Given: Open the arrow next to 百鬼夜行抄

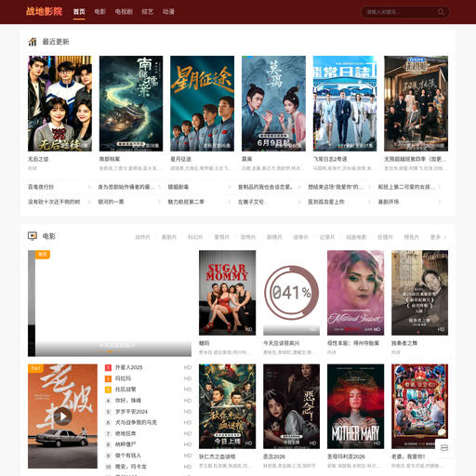Looking at the screenshot, I should [89, 187].
